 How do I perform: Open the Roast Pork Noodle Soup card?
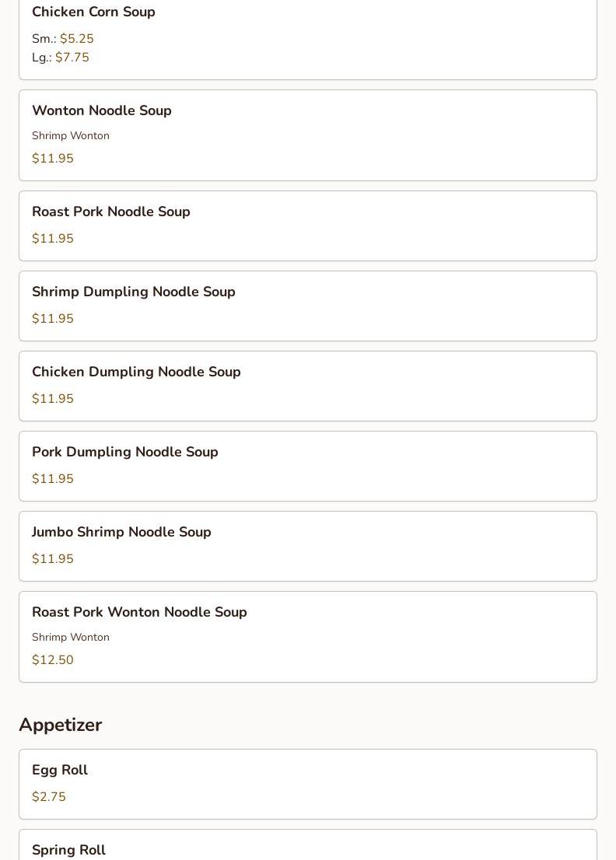[x=307, y=225]
